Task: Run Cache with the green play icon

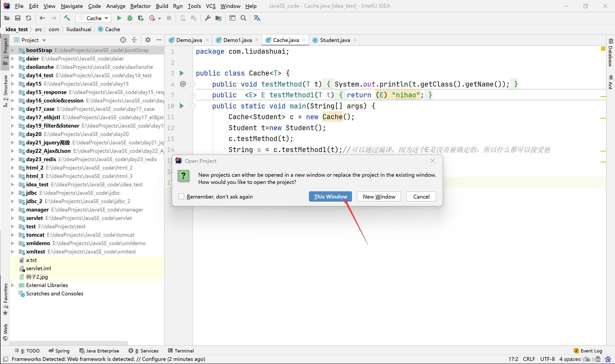Action: 119,18
